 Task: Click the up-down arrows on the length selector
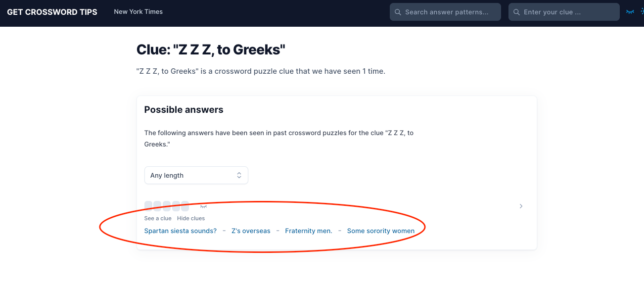coord(239,175)
